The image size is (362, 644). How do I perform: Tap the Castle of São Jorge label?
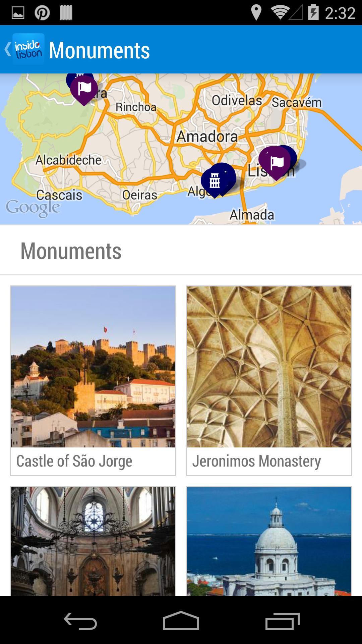(74, 461)
